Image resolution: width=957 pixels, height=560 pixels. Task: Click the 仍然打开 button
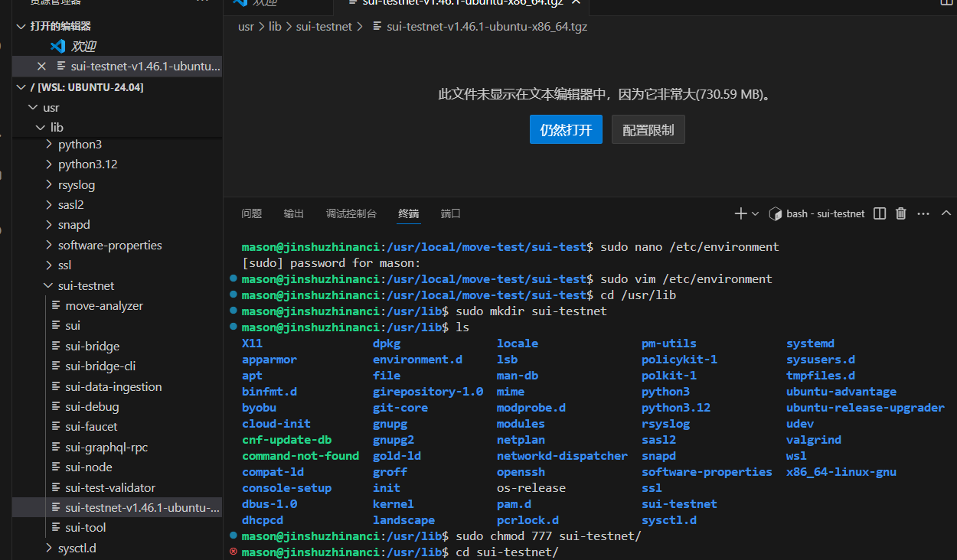pos(566,130)
